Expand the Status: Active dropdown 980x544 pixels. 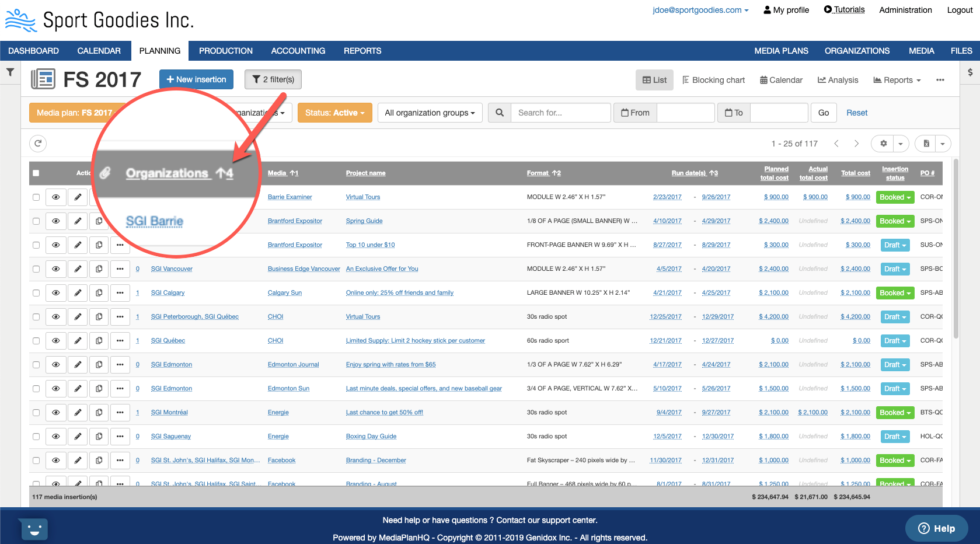pyautogui.click(x=334, y=113)
